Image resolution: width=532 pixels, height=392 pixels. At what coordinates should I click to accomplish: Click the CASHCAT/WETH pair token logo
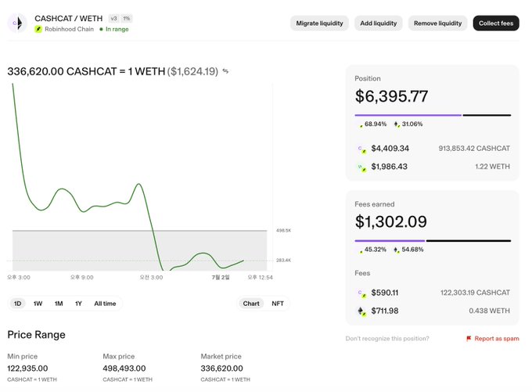click(x=17, y=23)
